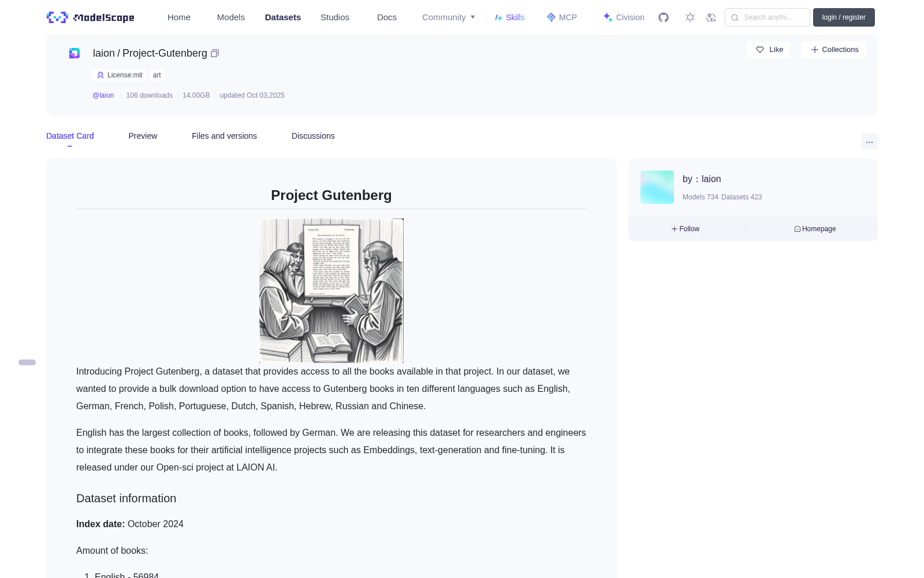Open the Docs menu item
This screenshot has height=578, width=924.
(387, 17)
